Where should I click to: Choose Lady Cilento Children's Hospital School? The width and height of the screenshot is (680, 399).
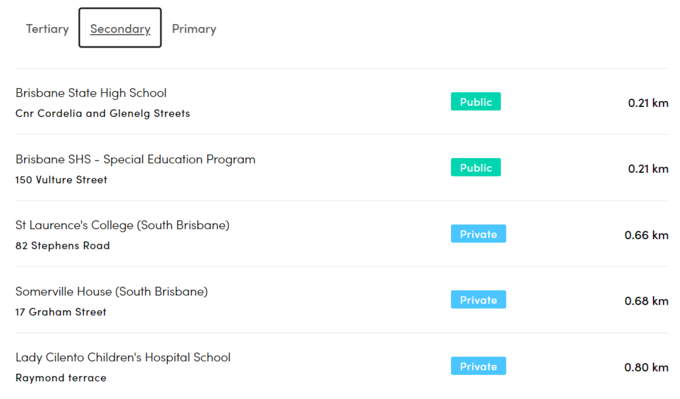(x=123, y=357)
